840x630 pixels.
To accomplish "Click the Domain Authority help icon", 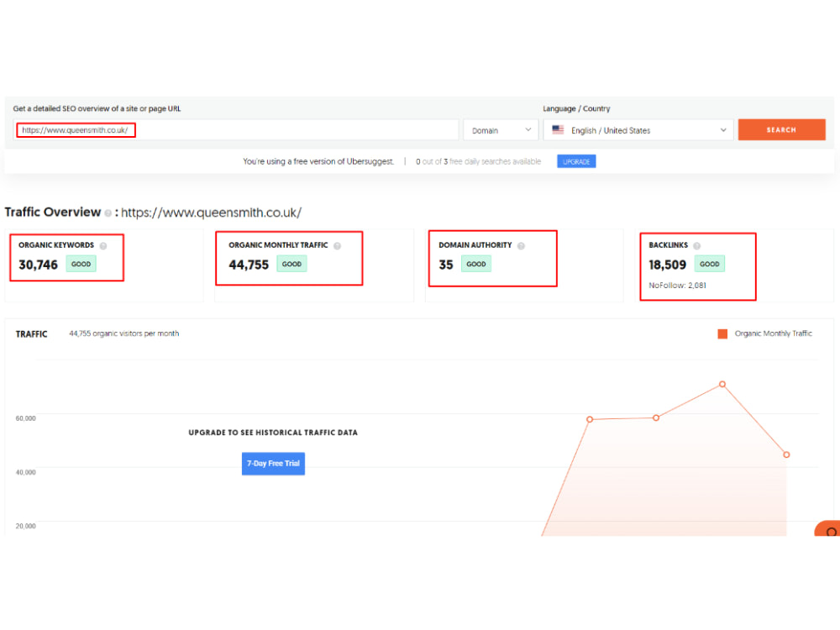I will [521, 246].
